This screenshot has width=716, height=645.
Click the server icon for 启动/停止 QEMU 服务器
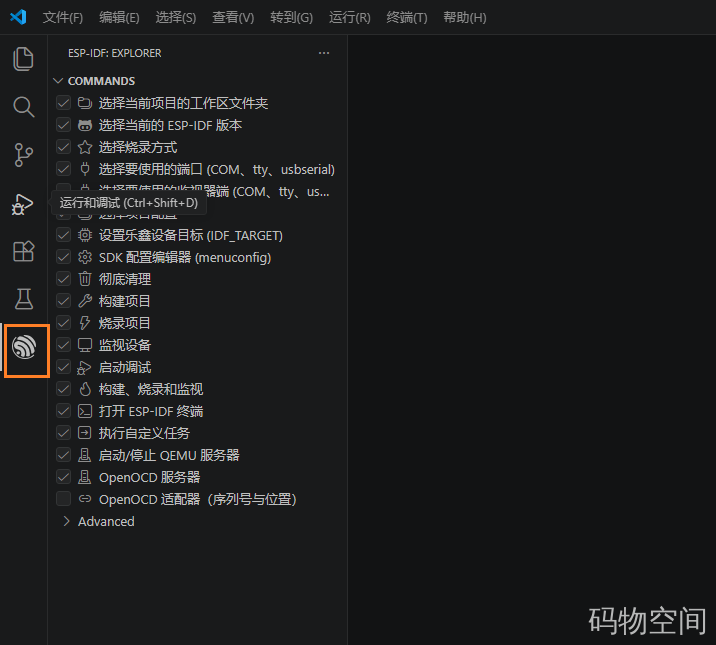tap(84, 455)
